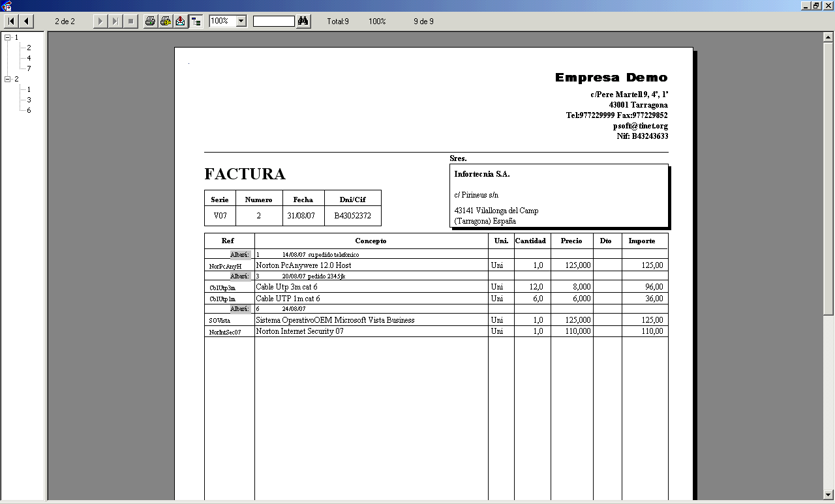Collapse tree node 2 in group tree
Image resolution: width=835 pixels, height=504 pixels.
8,79
